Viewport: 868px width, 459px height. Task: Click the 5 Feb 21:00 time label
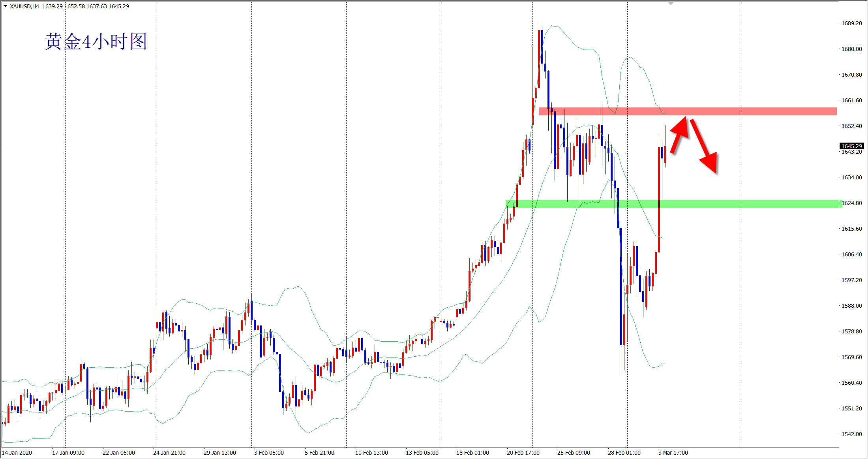coord(319,453)
